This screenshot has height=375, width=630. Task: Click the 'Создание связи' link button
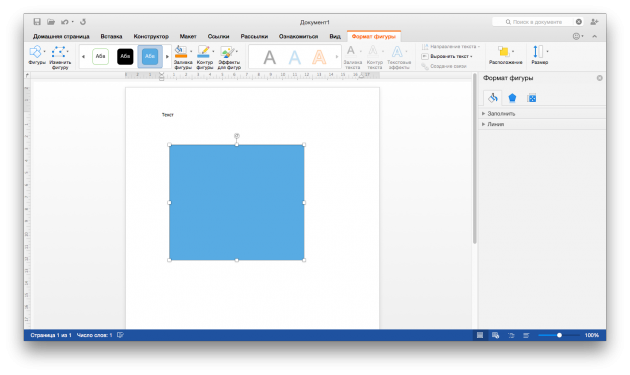[444, 66]
